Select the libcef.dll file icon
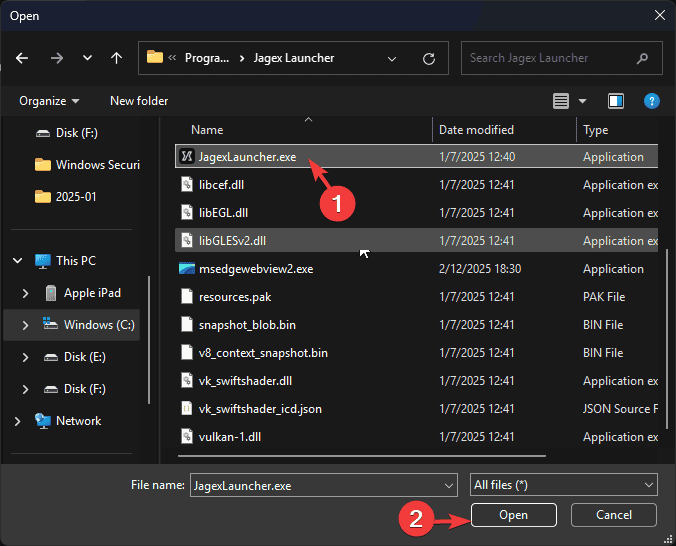 tap(187, 185)
